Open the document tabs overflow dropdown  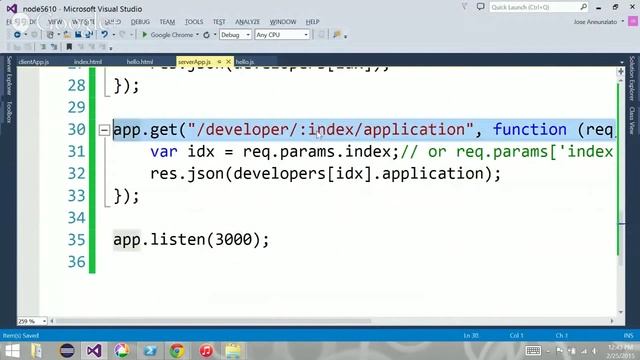[x=621, y=62]
